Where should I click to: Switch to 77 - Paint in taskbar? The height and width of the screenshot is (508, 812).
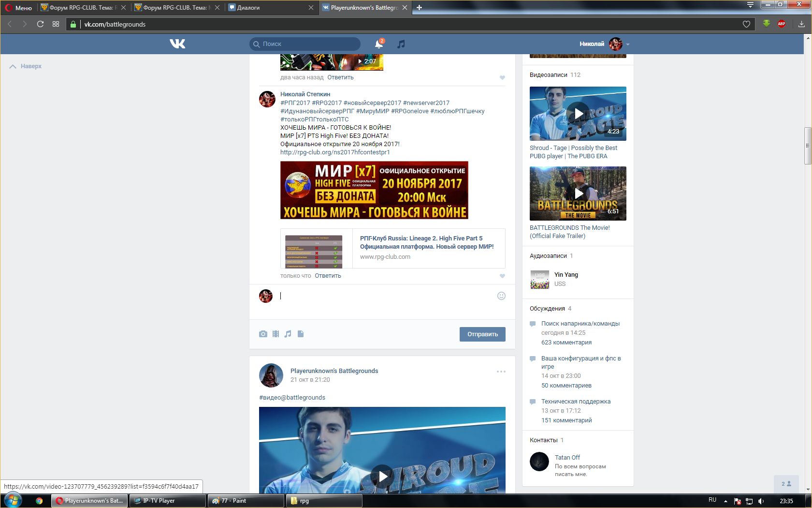[246, 501]
